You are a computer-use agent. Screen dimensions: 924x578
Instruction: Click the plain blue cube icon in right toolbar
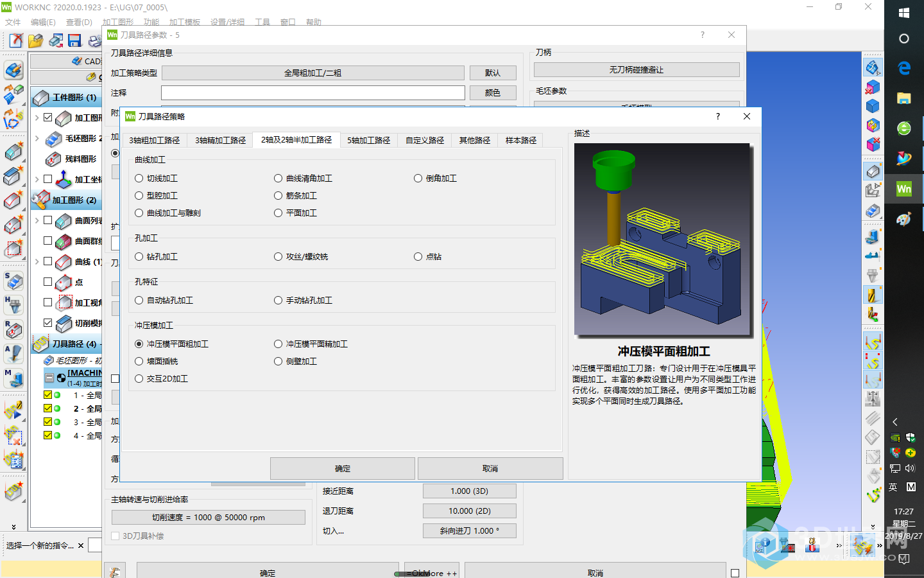[x=873, y=106]
